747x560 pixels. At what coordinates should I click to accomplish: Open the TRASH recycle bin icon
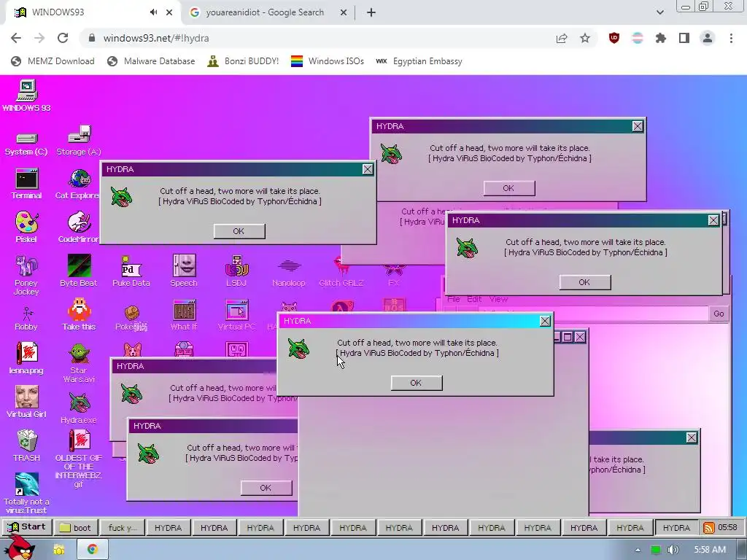pos(26,446)
